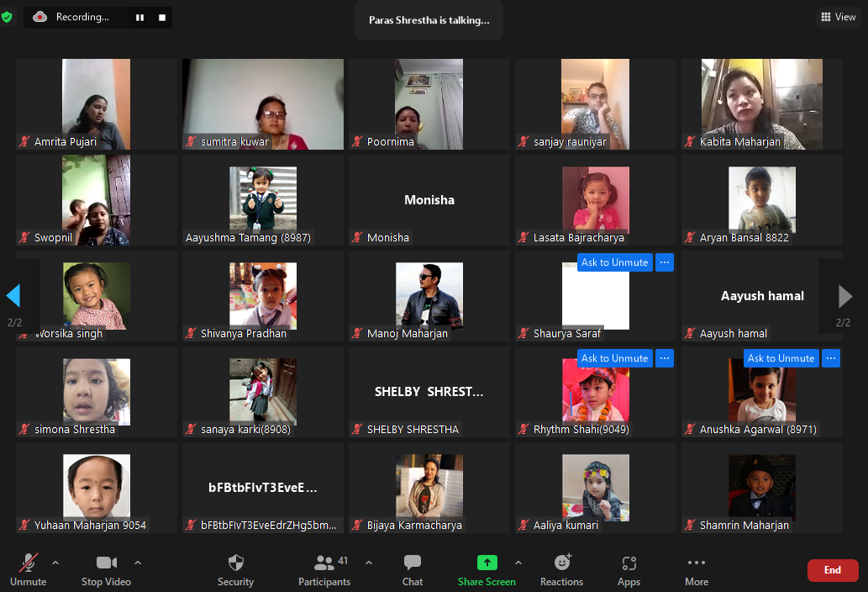Click the Paras Shrestha is talking banner
Image resolution: width=868 pixels, height=592 pixels.
tap(429, 20)
